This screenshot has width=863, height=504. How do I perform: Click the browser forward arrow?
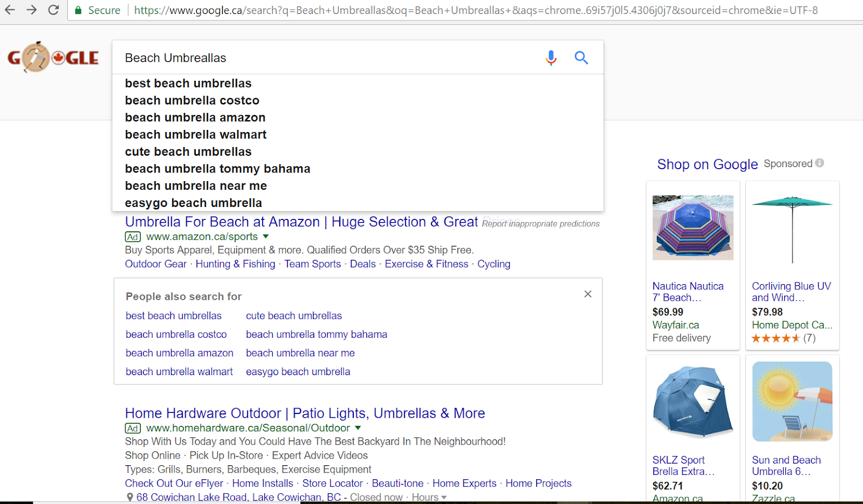pyautogui.click(x=31, y=10)
